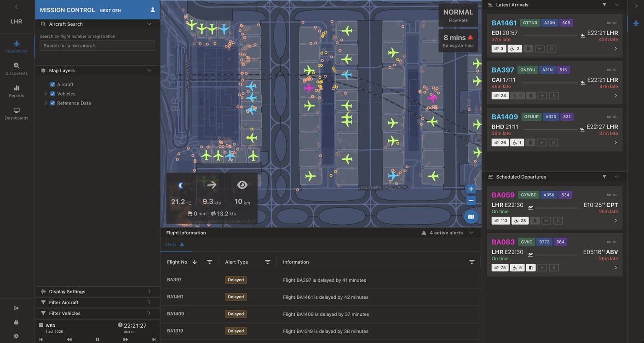Collapse the Aircraft Search panel
Screen dimensions: 644x343
tap(149, 24)
